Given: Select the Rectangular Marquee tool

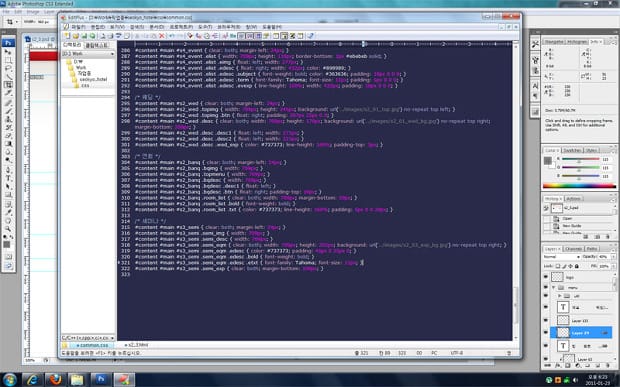Looking at the screenshot, I should click(x=8, y=60).
